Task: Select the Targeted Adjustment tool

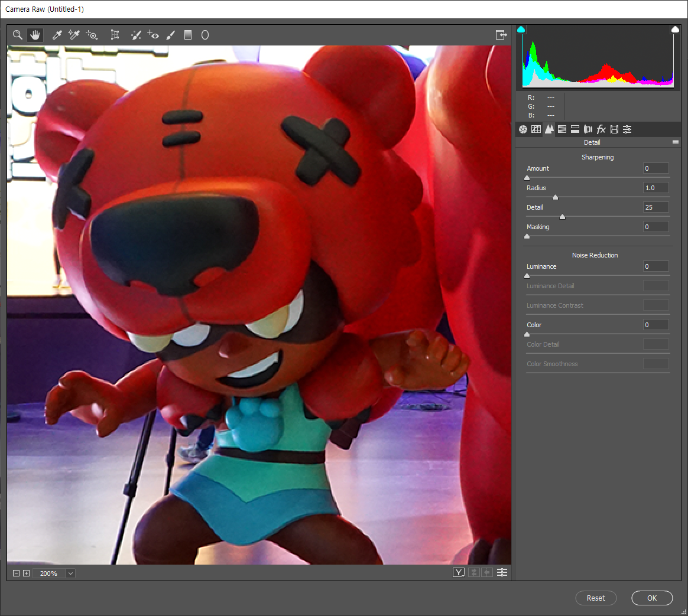Action: coord(92,35)
